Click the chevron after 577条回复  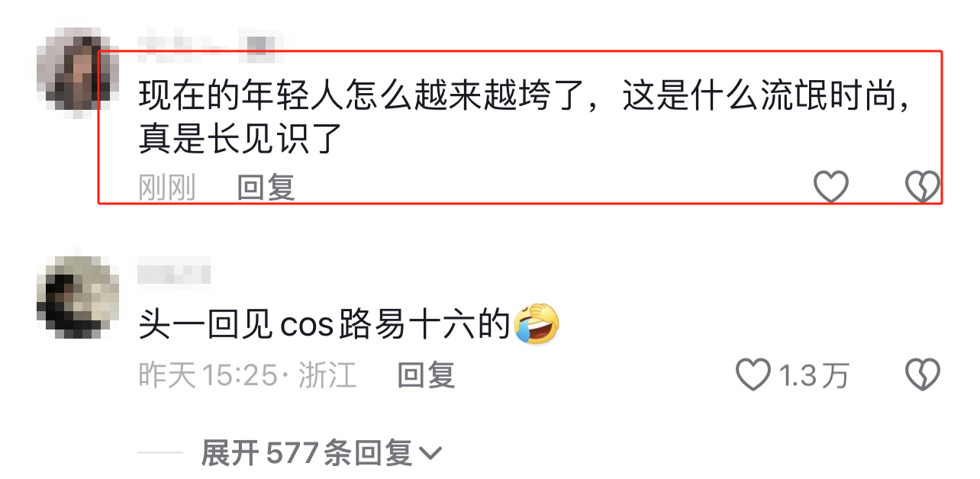pyautogui.click(x=430, y=455)
